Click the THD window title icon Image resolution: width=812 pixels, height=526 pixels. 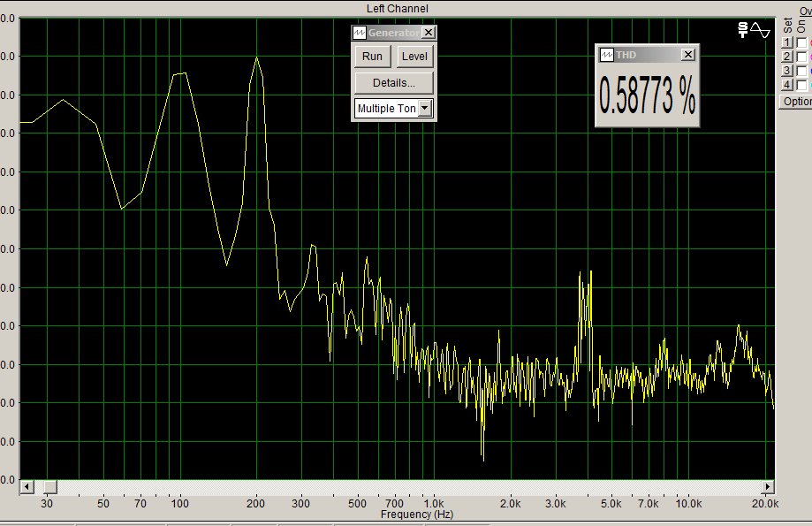click(x=607, y=55)
